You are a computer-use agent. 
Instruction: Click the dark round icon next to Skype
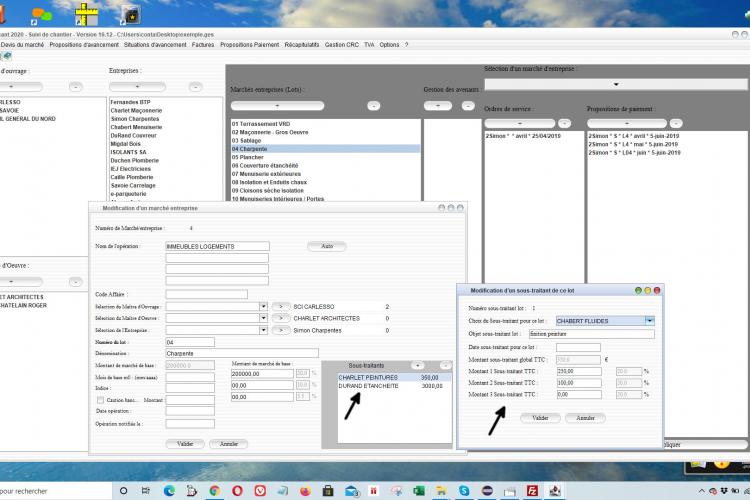[x=487, y=491]
